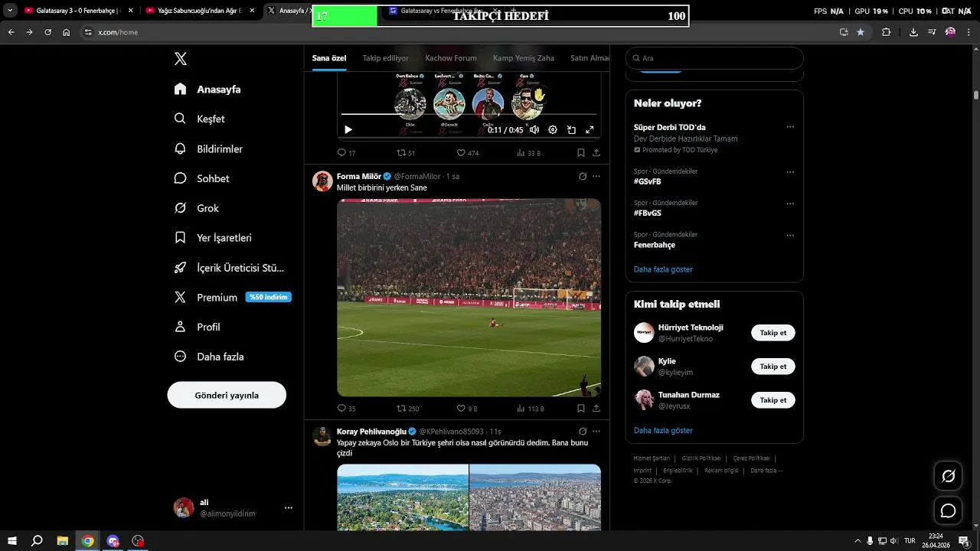
Task: Open Grok from sidebar
Action: (196, 208)
